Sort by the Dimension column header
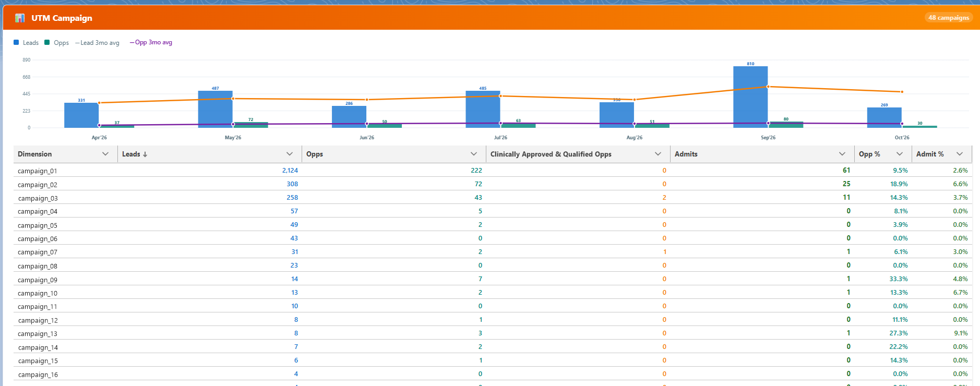This screenshot has width=980, height=386. tap(34, 154)
